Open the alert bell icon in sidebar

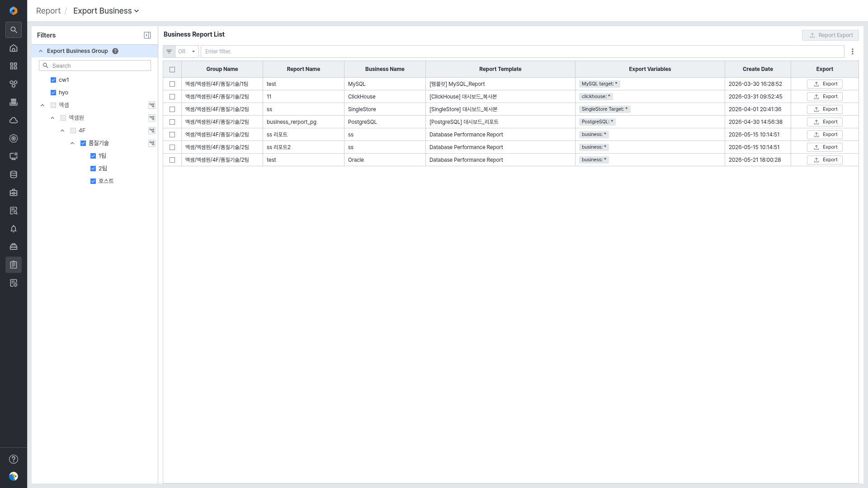14,229
